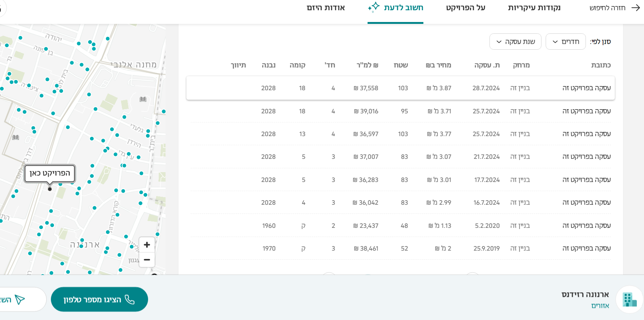Open the אודות היזם tab
644x320 pixels.
pyautogui.click(x=326, y=8)
